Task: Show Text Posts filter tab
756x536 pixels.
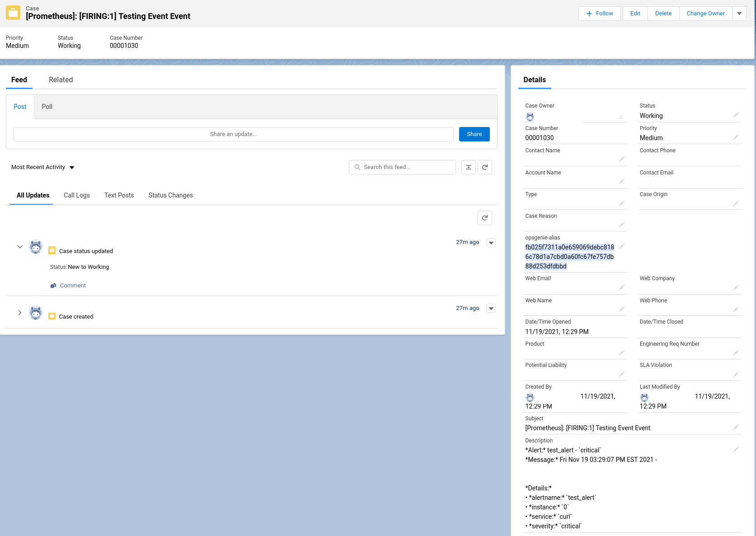Action: point(119,195)
